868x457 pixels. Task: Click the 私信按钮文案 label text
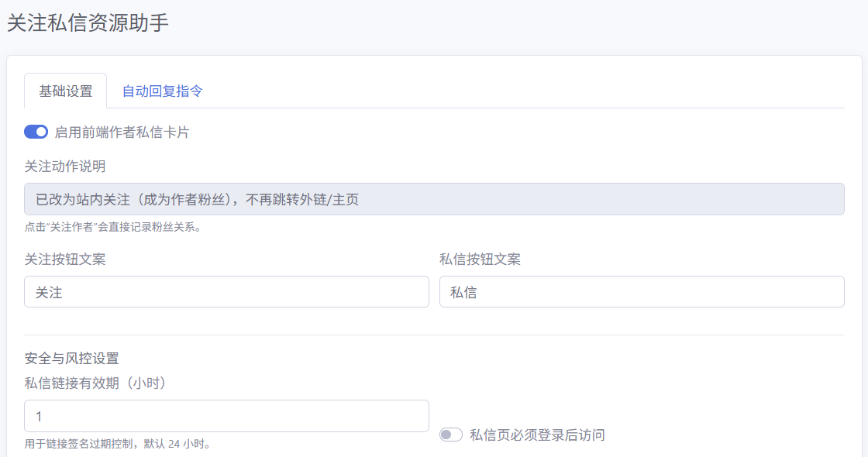click(480, 259)
